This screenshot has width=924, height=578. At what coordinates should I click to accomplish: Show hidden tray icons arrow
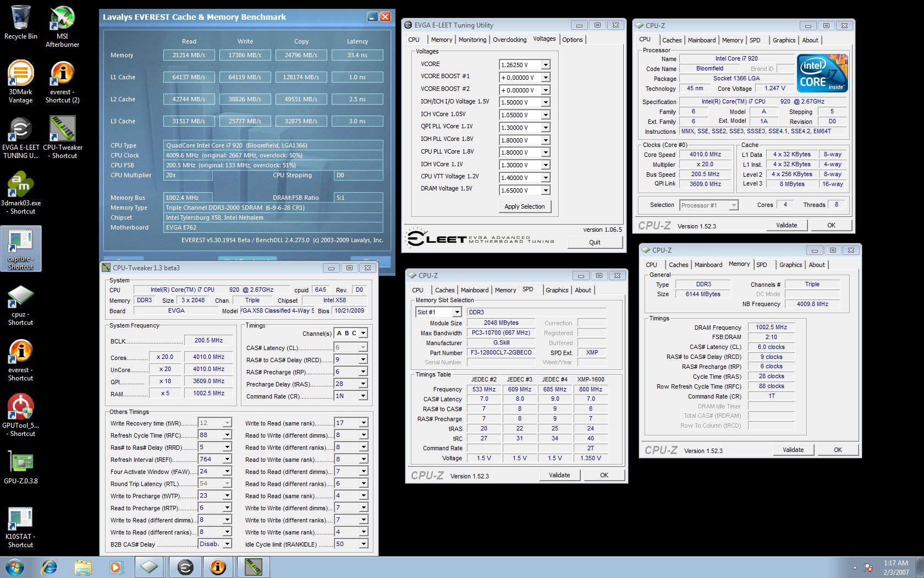point(855,568)
